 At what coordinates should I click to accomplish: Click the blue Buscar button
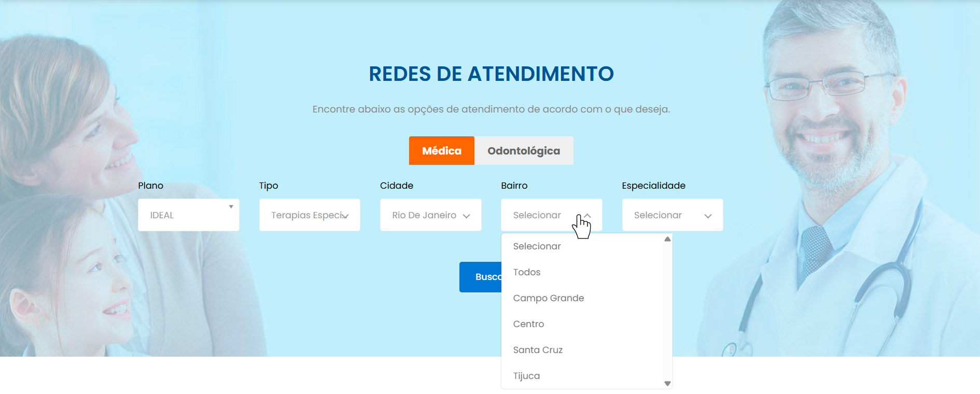click(481, 277)
